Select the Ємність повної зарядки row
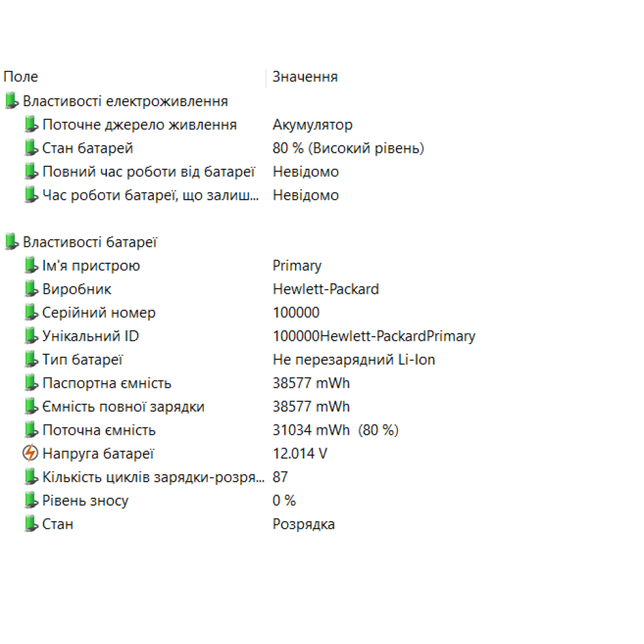Image resolution: width=644 pixels, height=644 pixels. point(123,407)
